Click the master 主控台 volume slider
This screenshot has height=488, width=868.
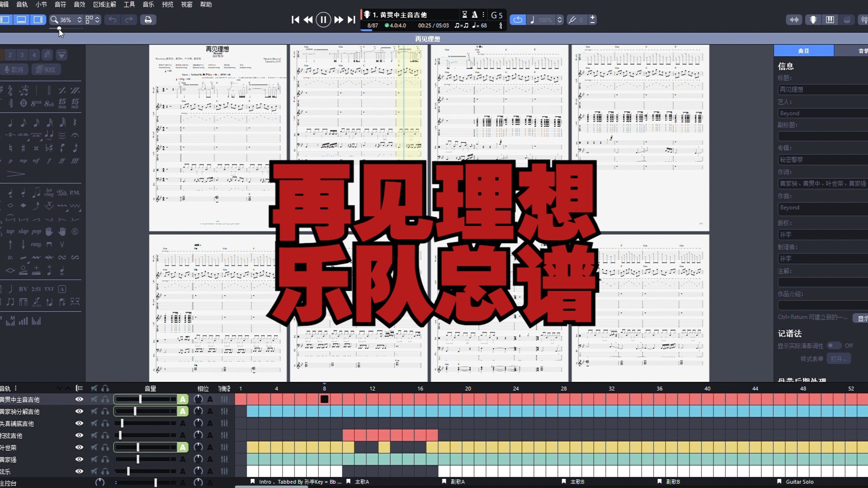(146, 482)
